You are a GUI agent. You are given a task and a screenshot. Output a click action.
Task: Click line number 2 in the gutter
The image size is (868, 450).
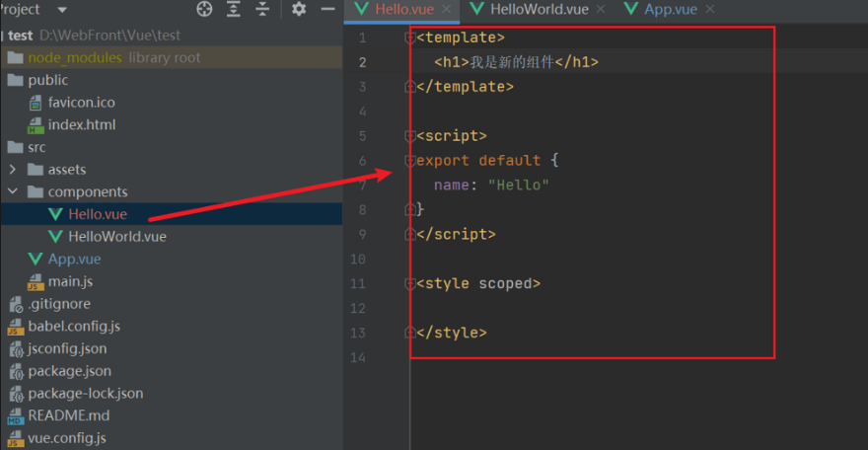point(362,62)
